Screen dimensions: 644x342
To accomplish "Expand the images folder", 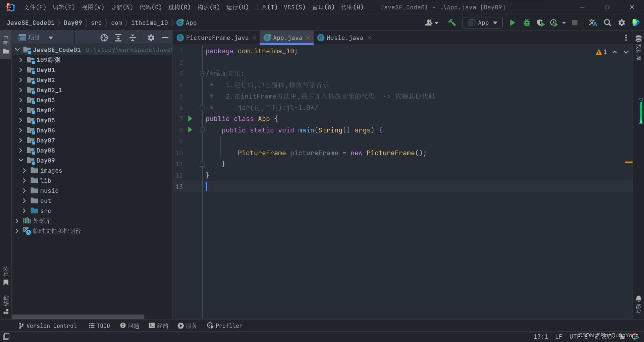I will 24,170.
